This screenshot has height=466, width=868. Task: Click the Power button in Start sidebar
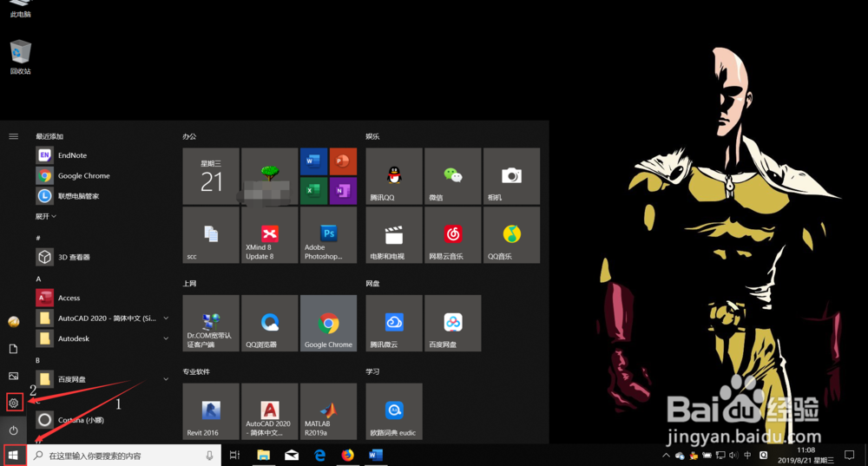14,430
